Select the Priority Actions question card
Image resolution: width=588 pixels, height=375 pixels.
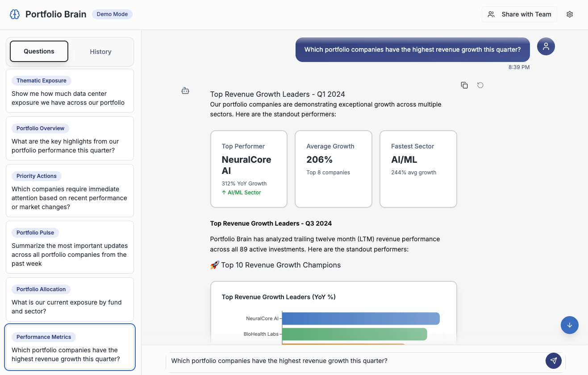[70, 190]
